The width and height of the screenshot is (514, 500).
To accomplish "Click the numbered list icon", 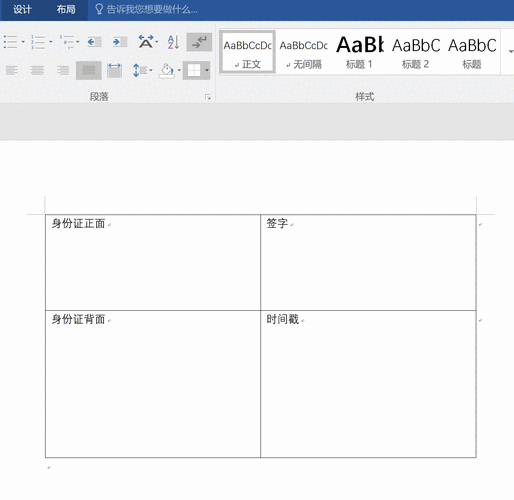I will (x=38, y=42).
